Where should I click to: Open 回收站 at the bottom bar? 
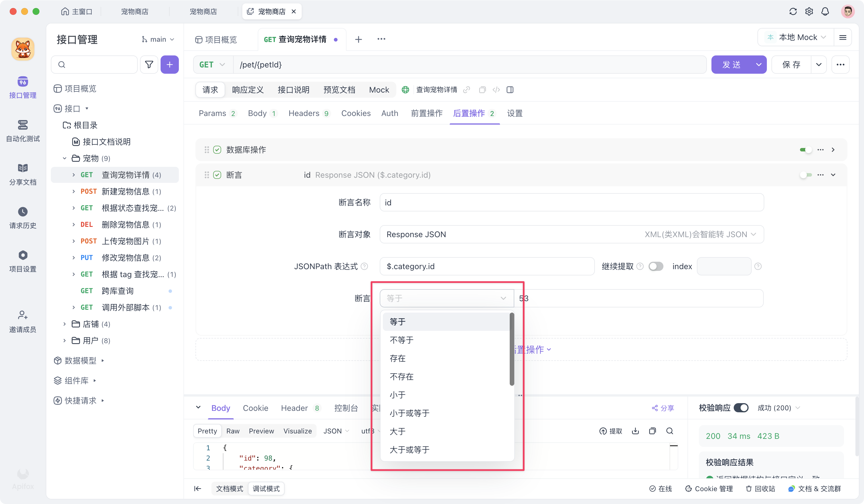coord(761,489)
